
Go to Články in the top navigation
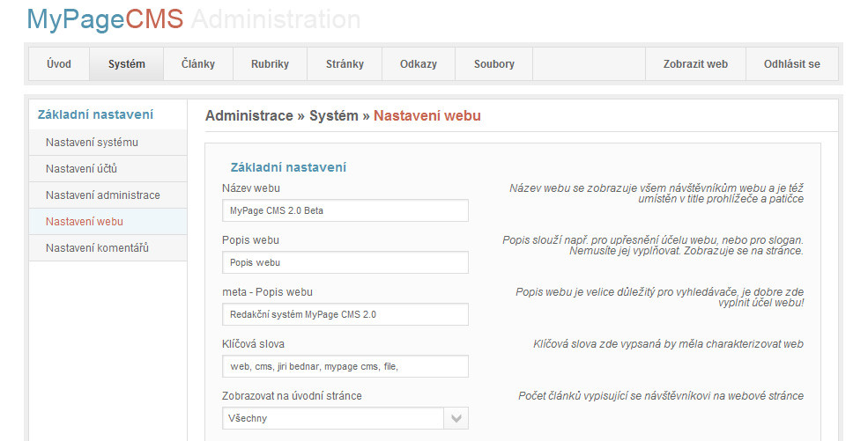(x=198, y=64)
